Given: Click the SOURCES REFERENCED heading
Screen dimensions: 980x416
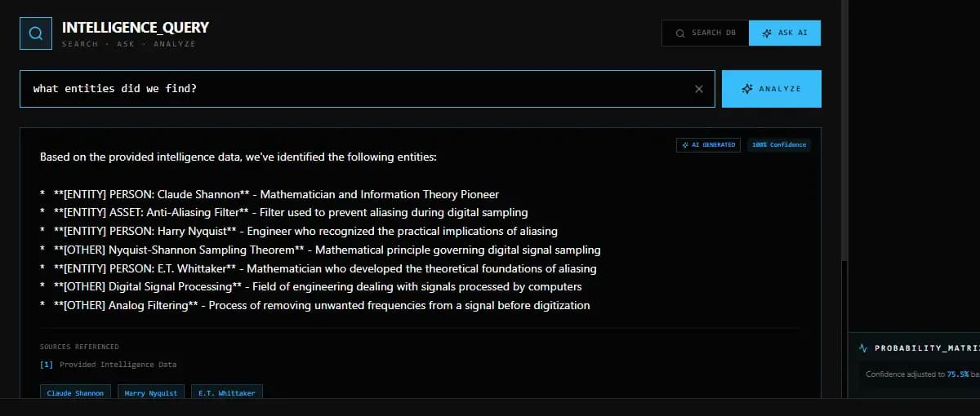Looking at the screenshot, I should pos(79,347).
